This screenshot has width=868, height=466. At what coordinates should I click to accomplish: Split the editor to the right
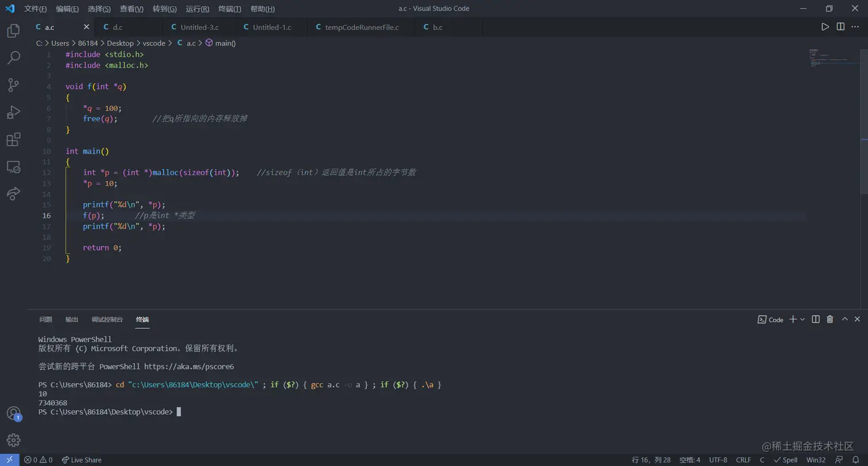pos(840,27)
